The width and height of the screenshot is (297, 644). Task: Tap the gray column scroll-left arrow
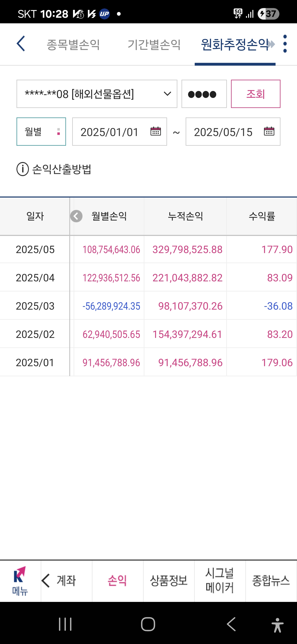[x=76, y=216]
